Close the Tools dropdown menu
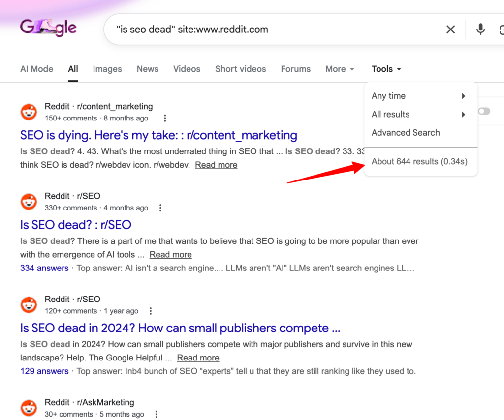The image size is (504, 420). 385,69
